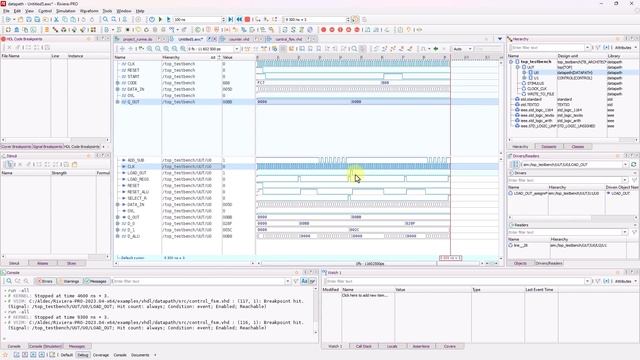Click the Console search magnifier icon
Image resolution: width=640 pixels, height=360 pixels.
(x=9, y=281)
